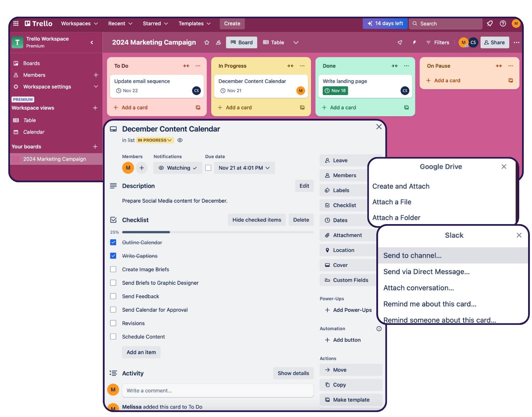Open the Recent dropdown

pyautogui.click(x=120, y=23)
